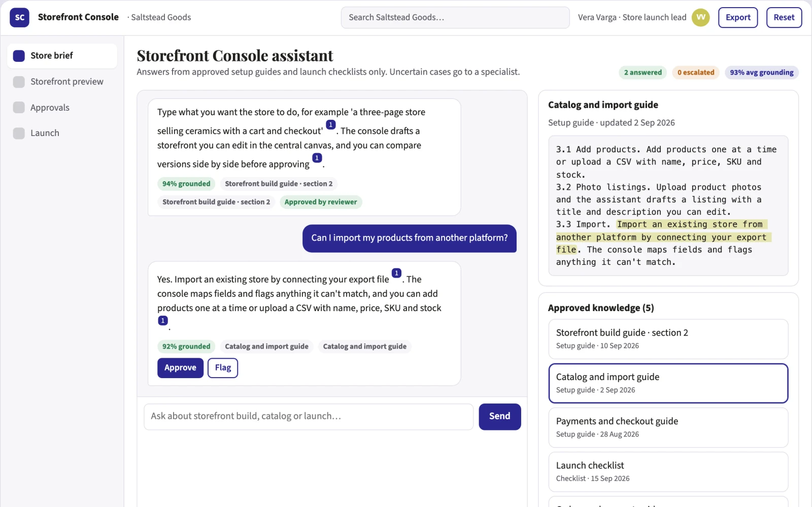Reset the console with Reset button

pos(784,17)
